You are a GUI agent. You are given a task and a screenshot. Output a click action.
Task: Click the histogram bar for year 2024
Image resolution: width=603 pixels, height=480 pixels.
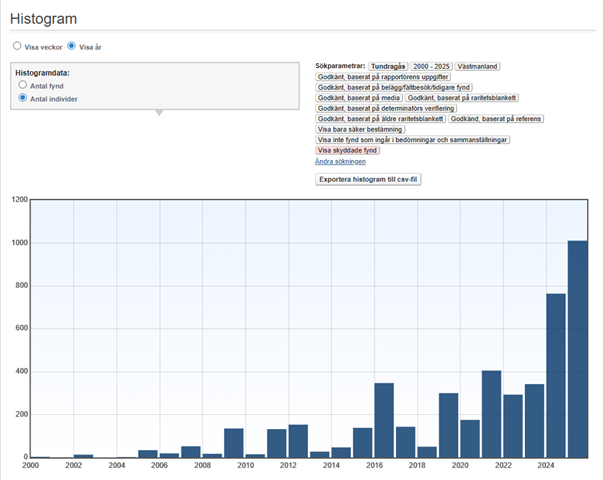coord(556,375)
